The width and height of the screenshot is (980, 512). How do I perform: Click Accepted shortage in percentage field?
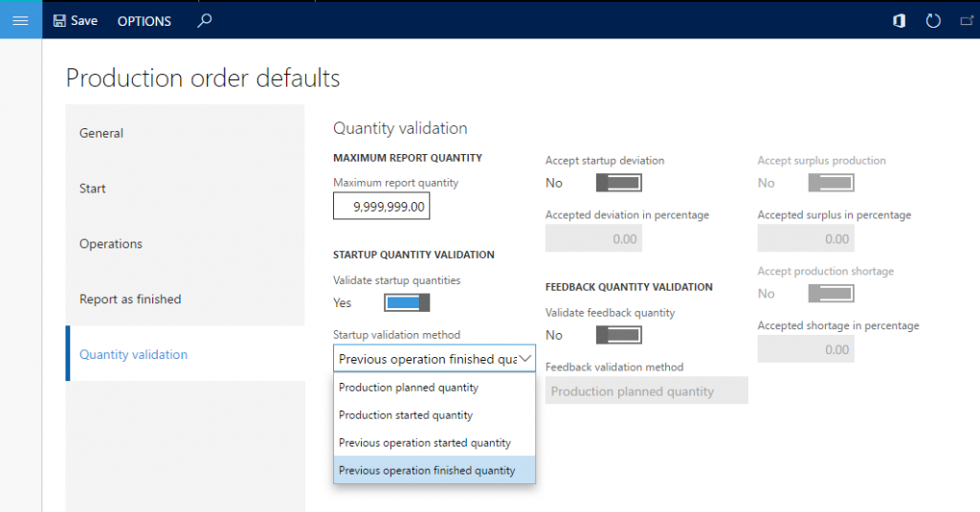pyautogui.click(x=806, y=349)
